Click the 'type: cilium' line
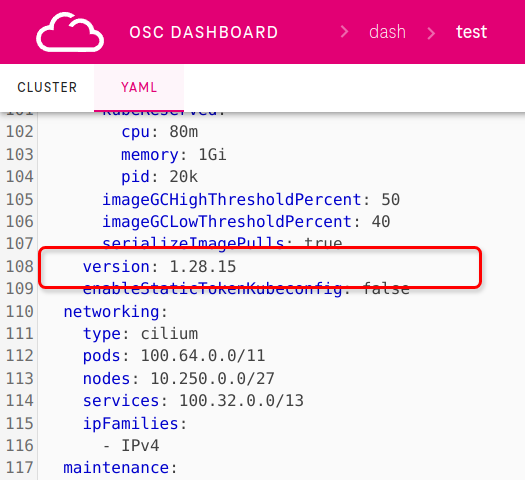The image size is (525, 480). (141, 334)
